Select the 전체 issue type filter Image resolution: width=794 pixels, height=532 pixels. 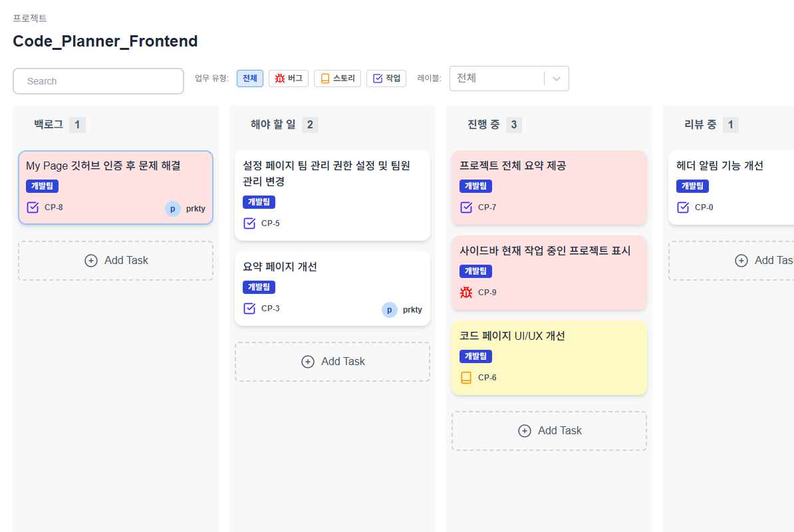pos(249,78)
